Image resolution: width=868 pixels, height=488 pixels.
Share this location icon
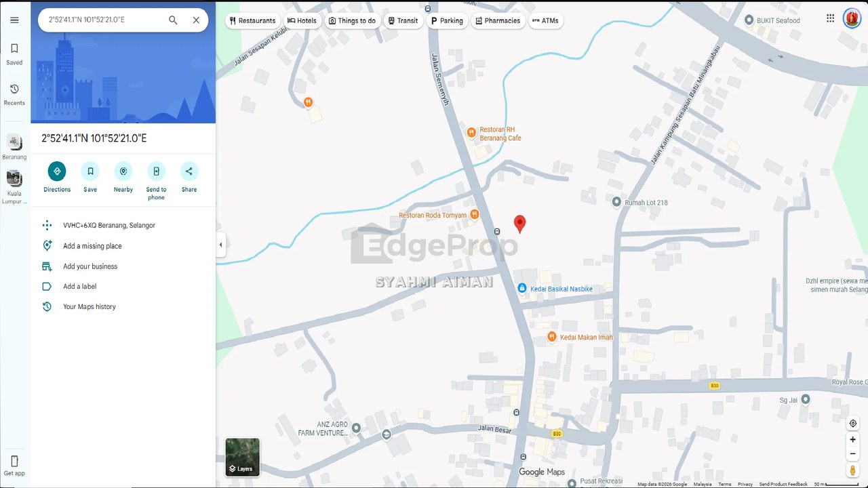189,171
